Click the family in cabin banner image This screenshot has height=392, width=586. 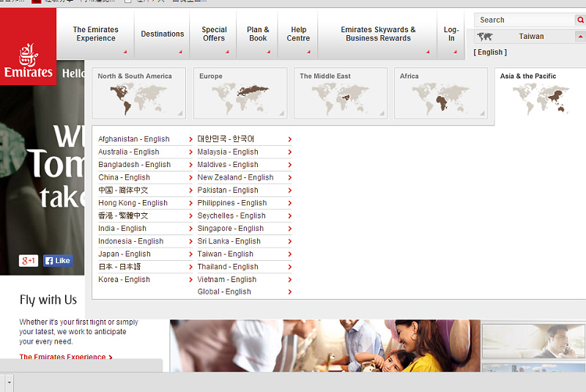coord(324,346)
